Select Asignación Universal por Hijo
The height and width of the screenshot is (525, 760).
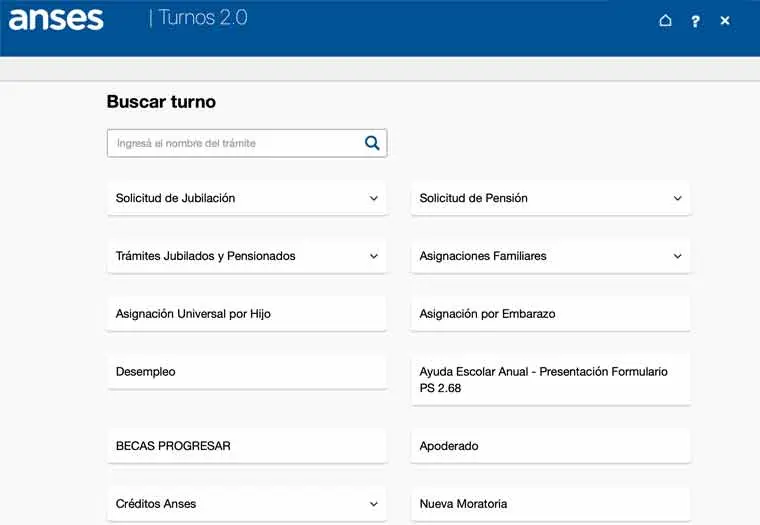point(247,314)
